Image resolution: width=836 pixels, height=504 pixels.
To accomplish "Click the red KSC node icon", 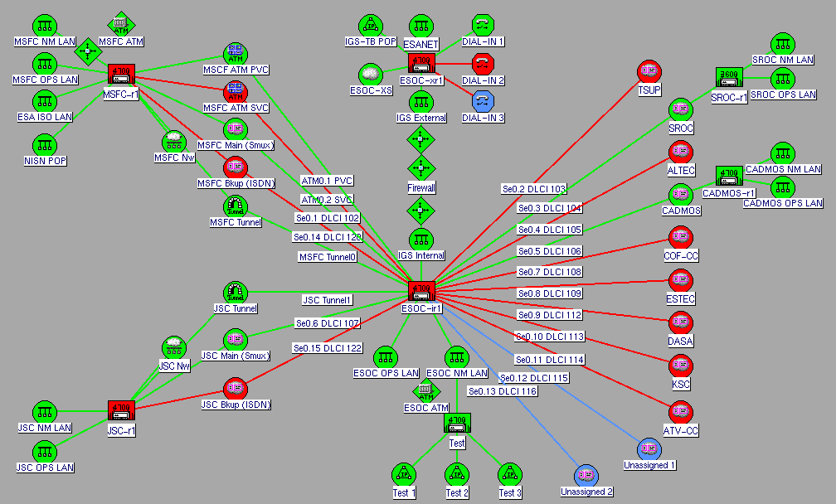I will point(681,366).
